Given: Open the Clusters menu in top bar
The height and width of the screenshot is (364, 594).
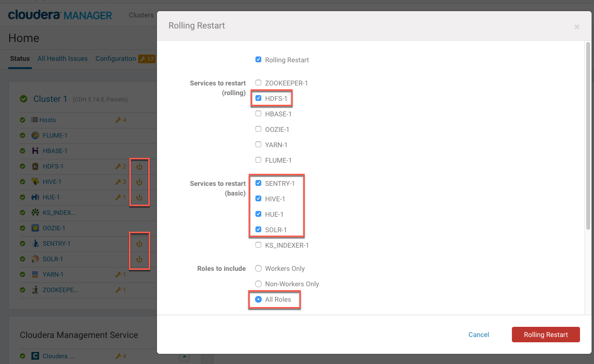Looking at the screenshot, I should click(x=141, y=15).
